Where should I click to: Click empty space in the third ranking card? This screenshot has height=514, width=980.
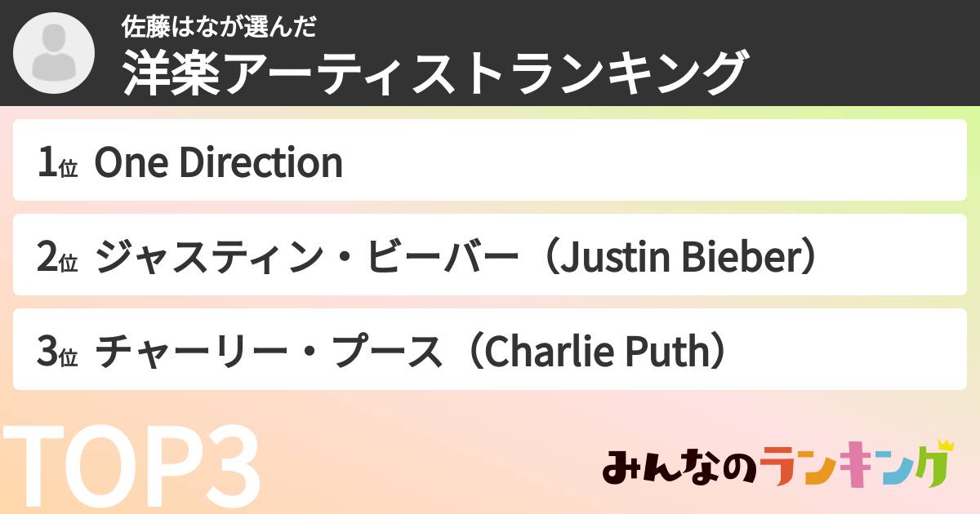click(849, 350)
